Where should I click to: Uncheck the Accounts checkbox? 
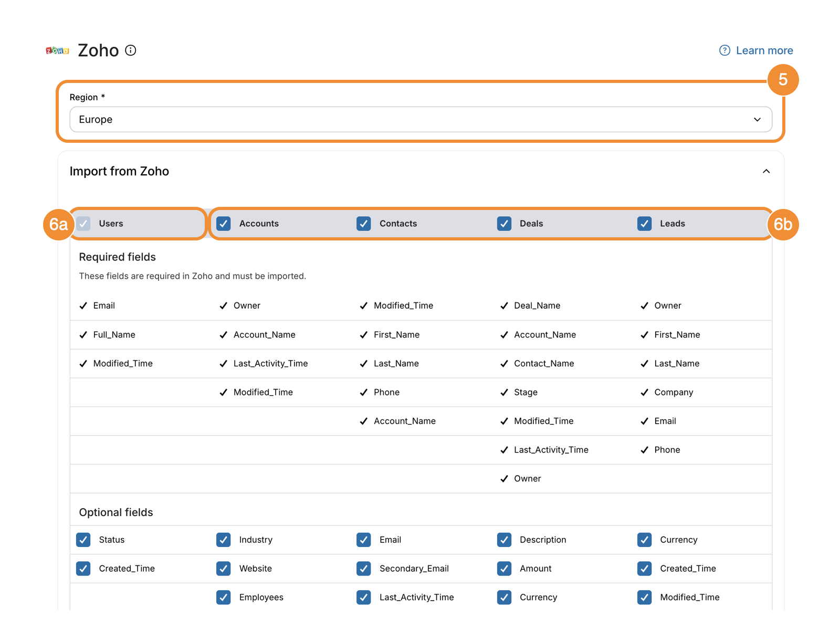(224, 224)
